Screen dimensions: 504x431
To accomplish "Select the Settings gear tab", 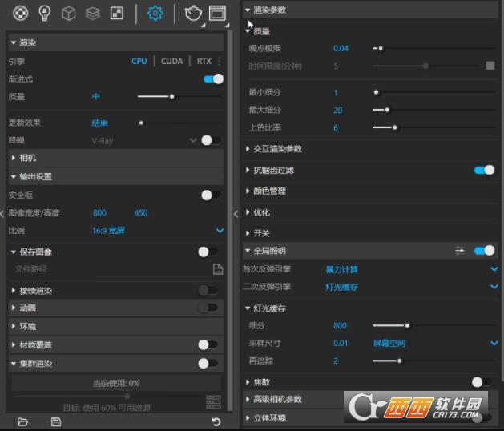I will pyautogui.click(x=155, y=13).
